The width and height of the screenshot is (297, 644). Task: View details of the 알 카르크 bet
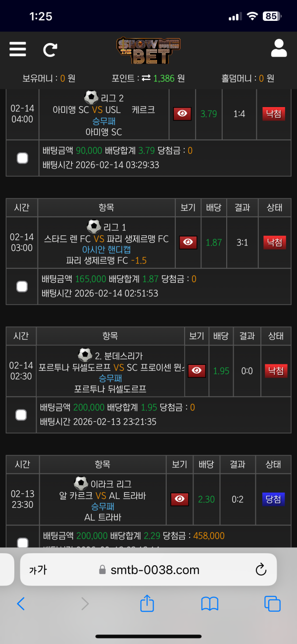179,499
